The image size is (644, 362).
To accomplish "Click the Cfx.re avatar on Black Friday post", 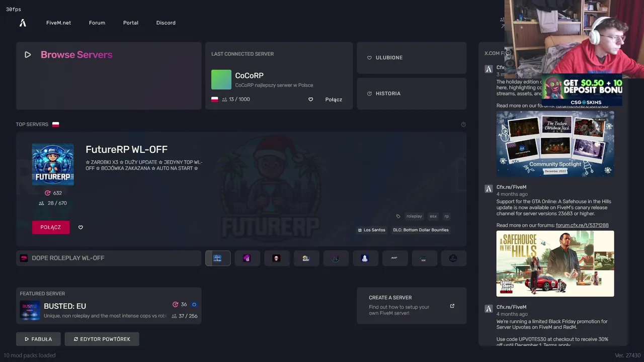I will point(489,309).
